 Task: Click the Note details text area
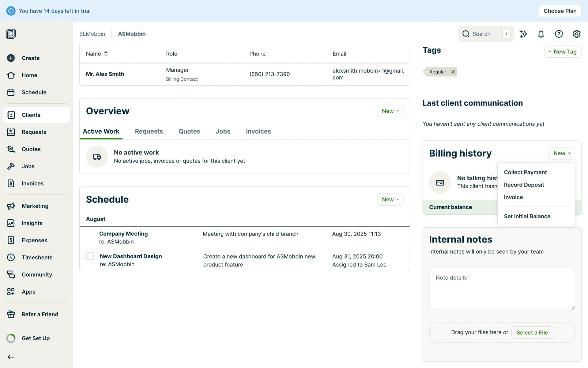[x=502, y=289]
